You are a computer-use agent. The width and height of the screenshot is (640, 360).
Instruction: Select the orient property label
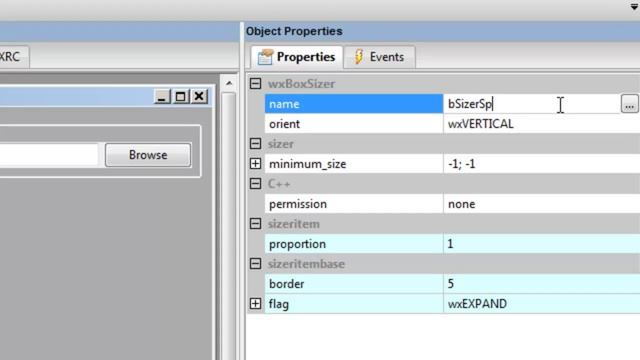[x=353, y=124]
